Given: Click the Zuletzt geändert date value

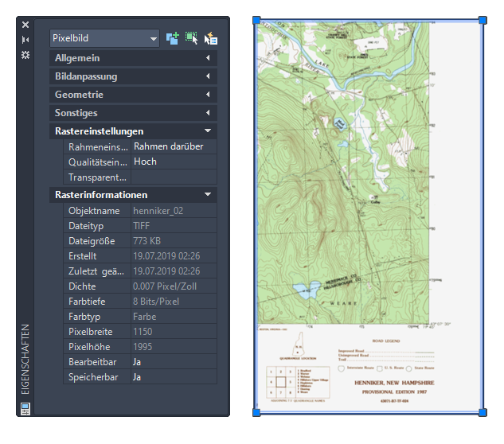Looking at the screenshot, I should coord(174,271).
